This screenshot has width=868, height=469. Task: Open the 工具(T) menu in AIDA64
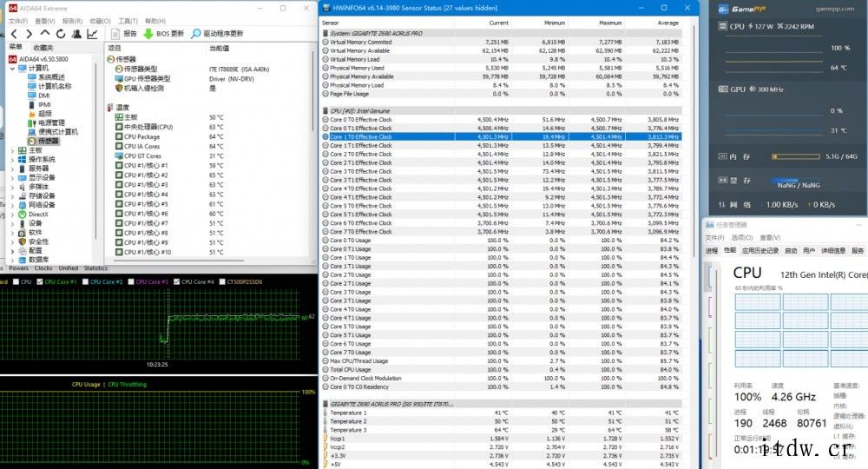128,21
